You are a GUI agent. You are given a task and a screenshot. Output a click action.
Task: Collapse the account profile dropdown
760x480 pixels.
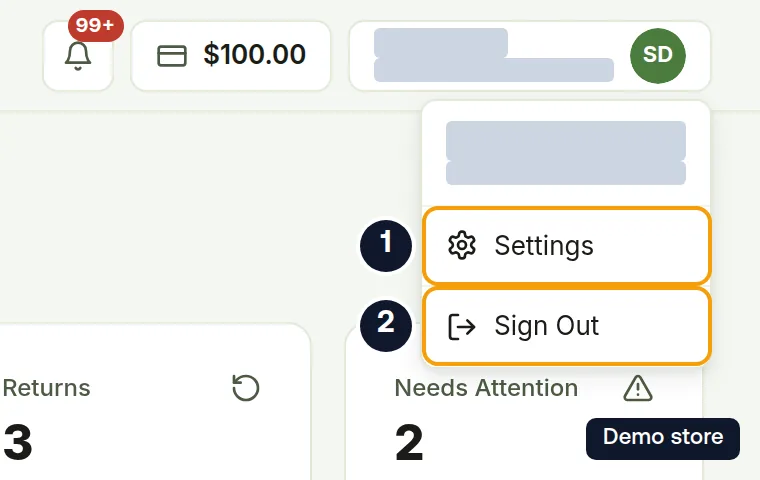530,56
